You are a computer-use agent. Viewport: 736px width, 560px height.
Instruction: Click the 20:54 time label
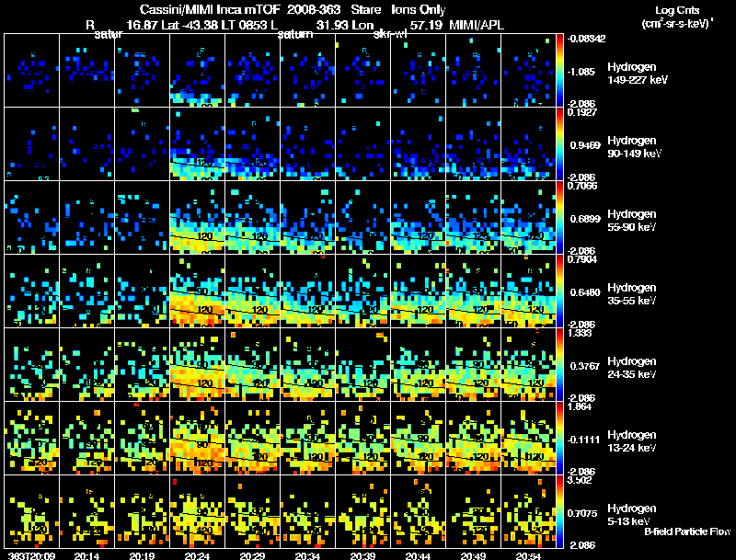coord(528,556)
